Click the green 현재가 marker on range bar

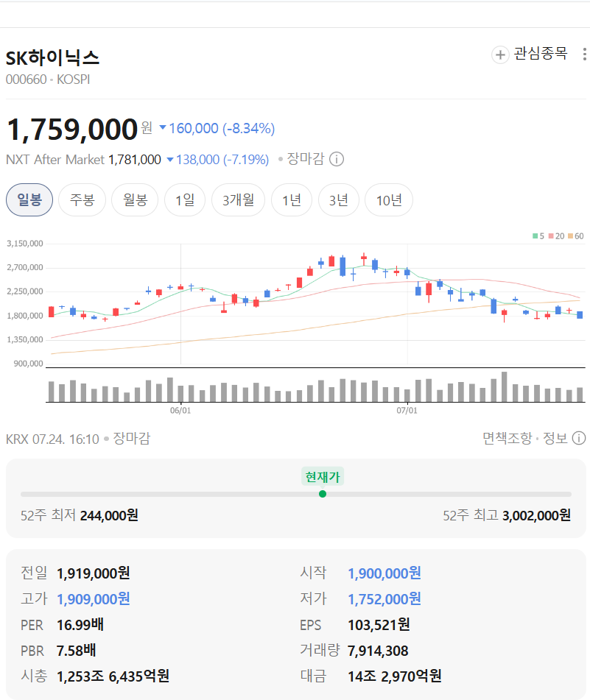[323, 494]
